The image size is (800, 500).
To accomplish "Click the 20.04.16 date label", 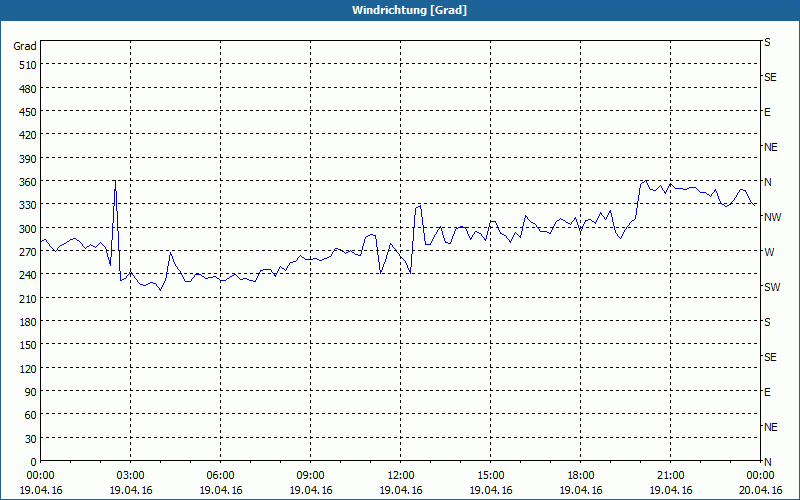I will click(760, 490).
